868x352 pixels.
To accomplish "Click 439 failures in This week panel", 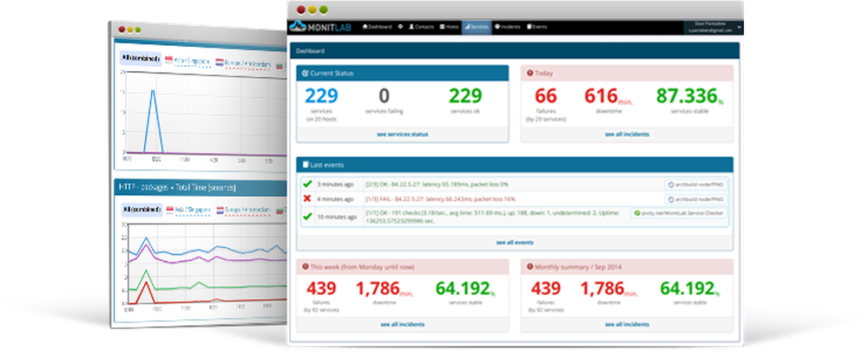I will 321,289.
